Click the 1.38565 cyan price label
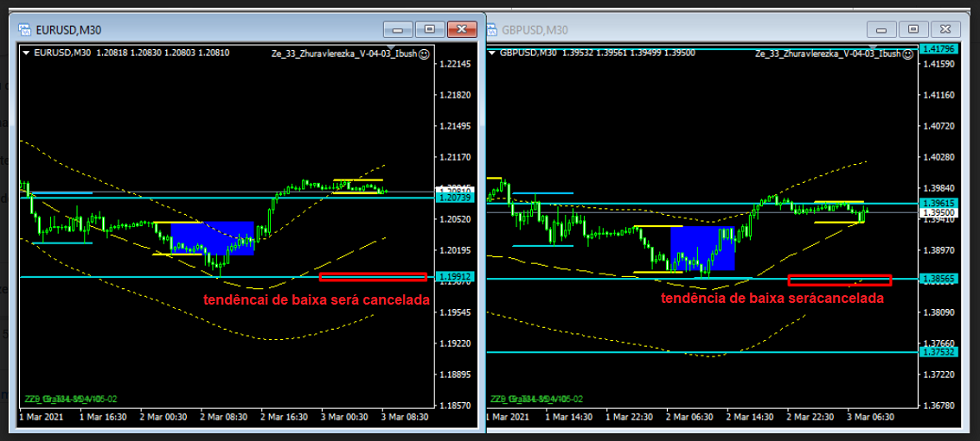This screenshot has width=980, height=441. coord(940,279)
